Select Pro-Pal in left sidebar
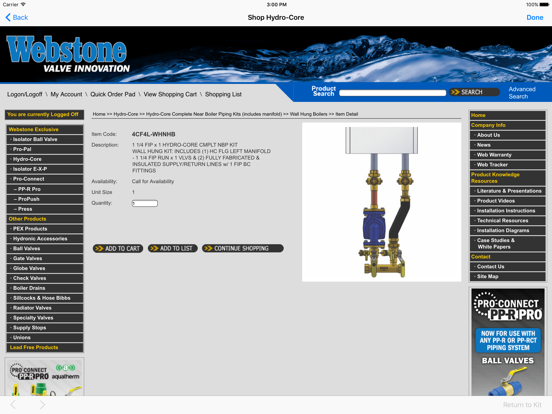This screenshot has height=414, width=552. (x=45, y=149)
